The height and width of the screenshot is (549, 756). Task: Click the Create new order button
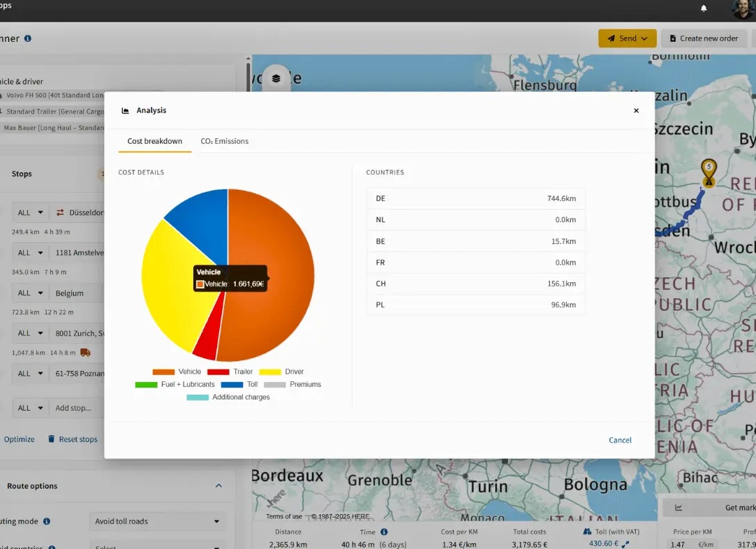[x=704, y=38]
